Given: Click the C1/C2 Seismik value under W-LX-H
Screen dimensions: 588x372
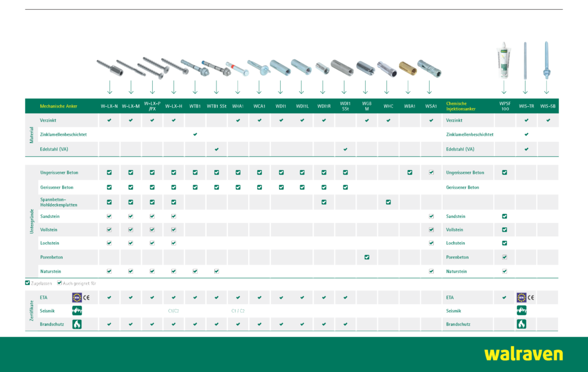Looking at the screenshot, I should pyautogui.click(x=173, y=311).
